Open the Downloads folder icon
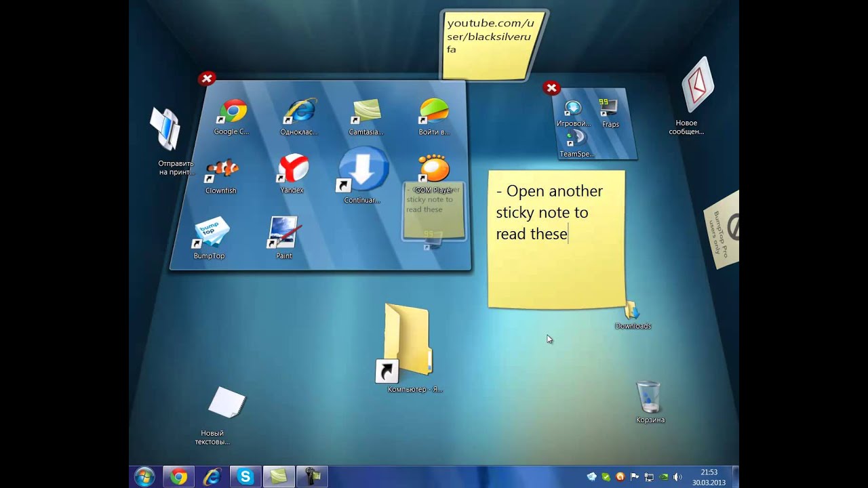 [632, 311]
